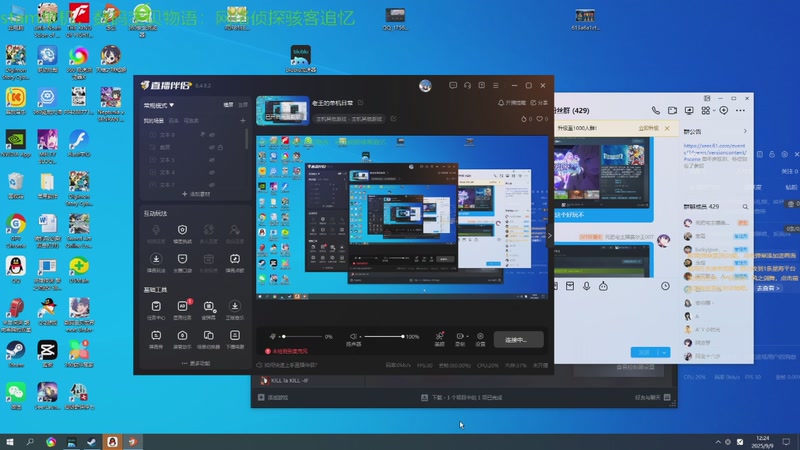The width and height of the screenshot is (800, 450).
Task: Click the 连接中... start streaming button
Action: (x=518, y=340)
